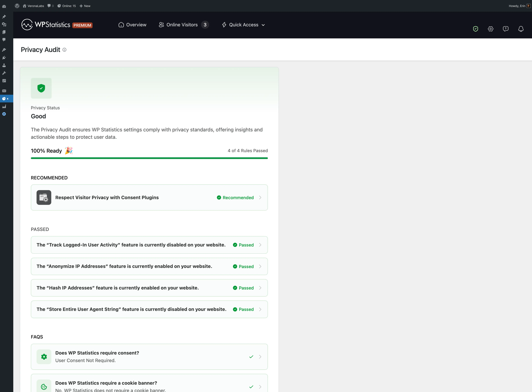The width and height of the screenshot is (532, 392).
Task: Open the Media library sidebar icon
Action: coord(4,24)
